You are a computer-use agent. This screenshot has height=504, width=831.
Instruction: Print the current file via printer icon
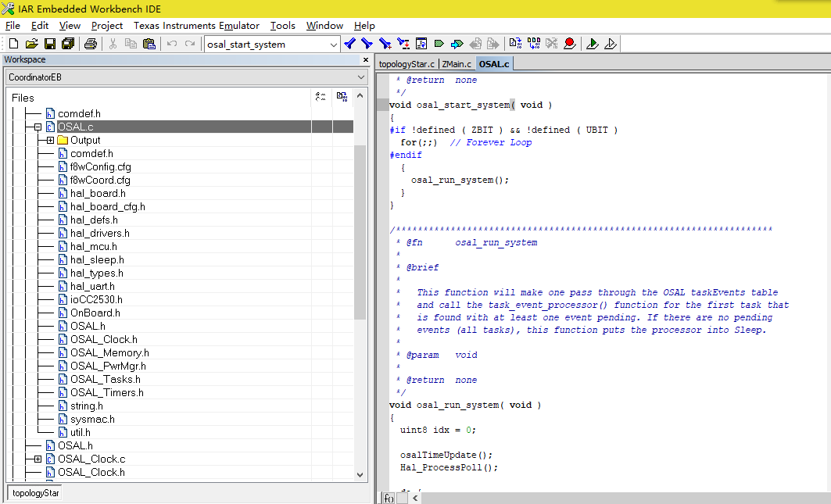click(91, 44)
